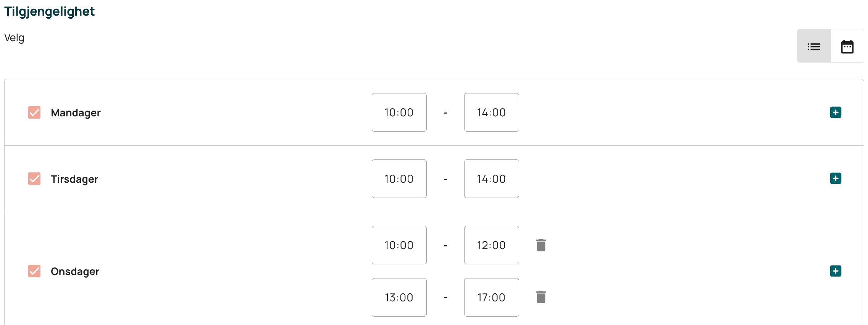Select Onsdager first start time 10:00

pos(399,245)
